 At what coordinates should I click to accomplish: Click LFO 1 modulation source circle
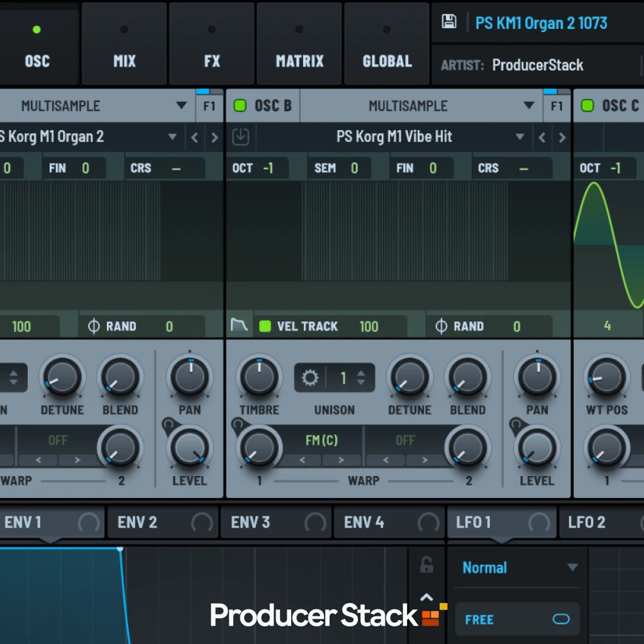539,523
